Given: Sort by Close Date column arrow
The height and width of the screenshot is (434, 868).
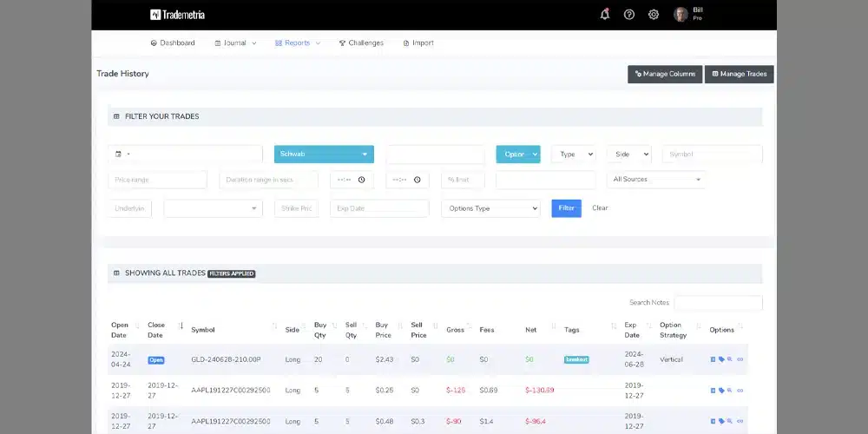Looking at the screenshot, I should 181,325.
